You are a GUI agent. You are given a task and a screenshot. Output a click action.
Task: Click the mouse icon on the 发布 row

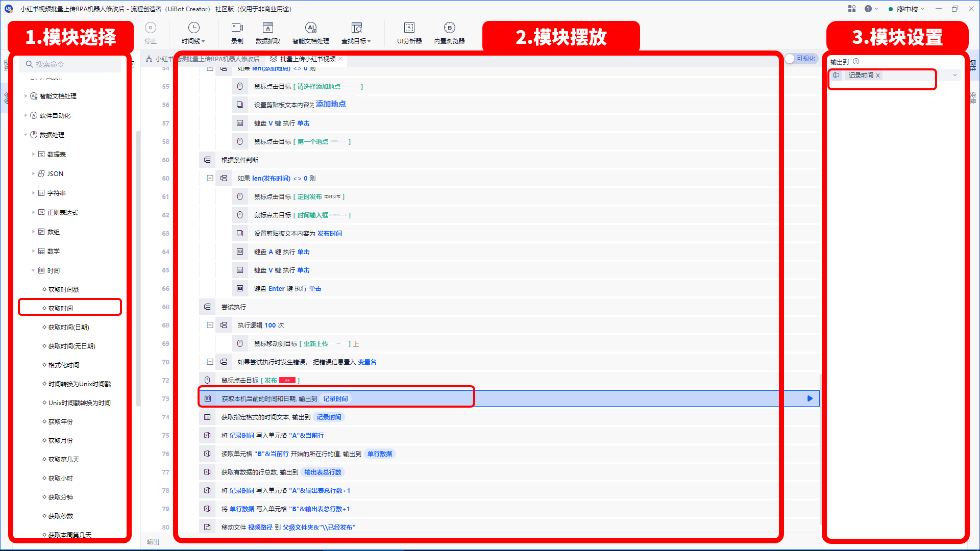pyautogui.click(x=207, y=380)
